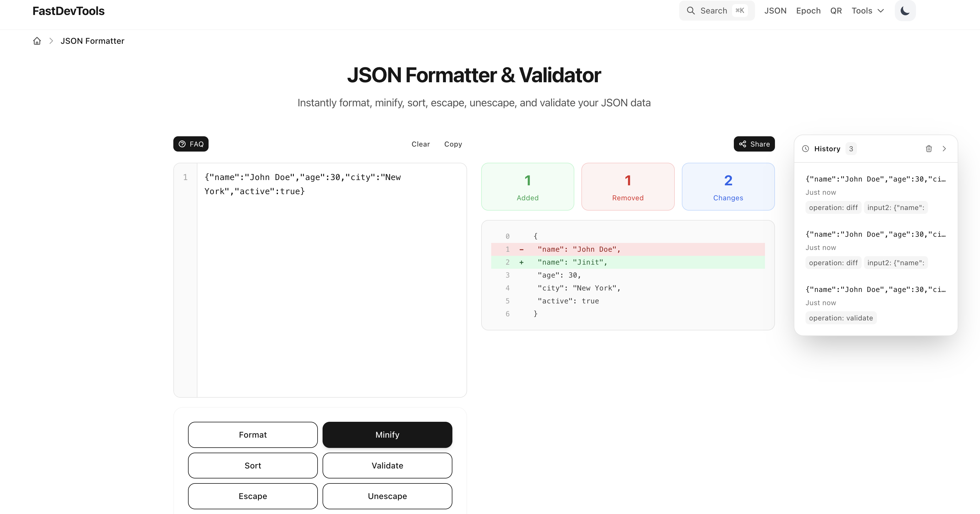The width and height of the screenshot is (980, 514).
Task: Click Copy above the editor
Action: coord(453,144)
